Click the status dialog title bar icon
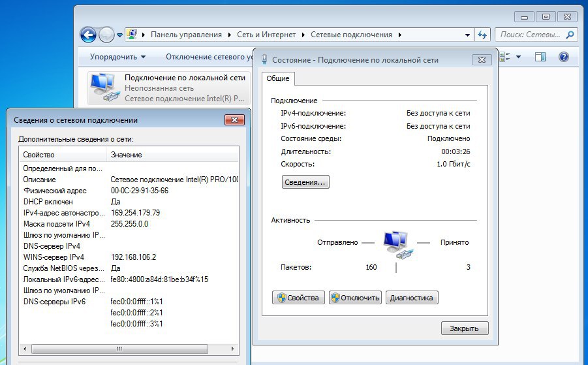588x365 pixels. 264,59
